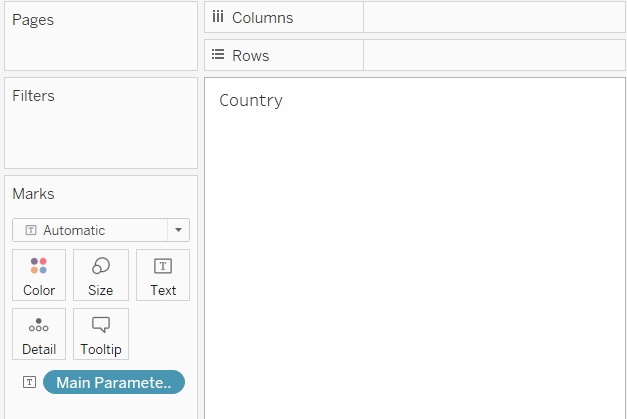Viewport: 627px width, 419px height.
Task: Select the Country text in the view
Action: coord(251,100)
